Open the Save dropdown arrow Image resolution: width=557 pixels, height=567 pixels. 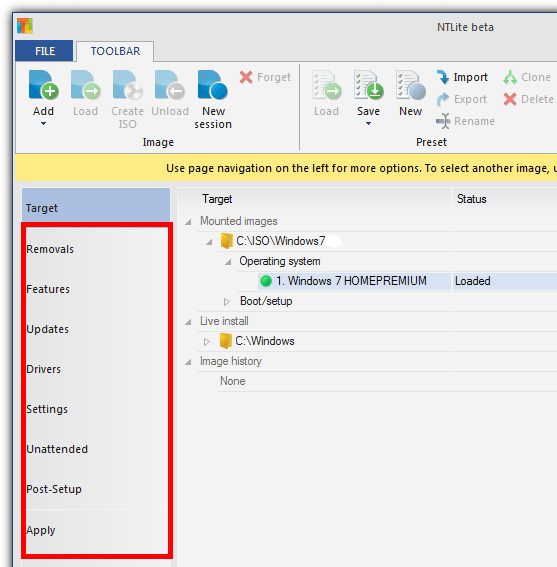[x=368, y=124]
